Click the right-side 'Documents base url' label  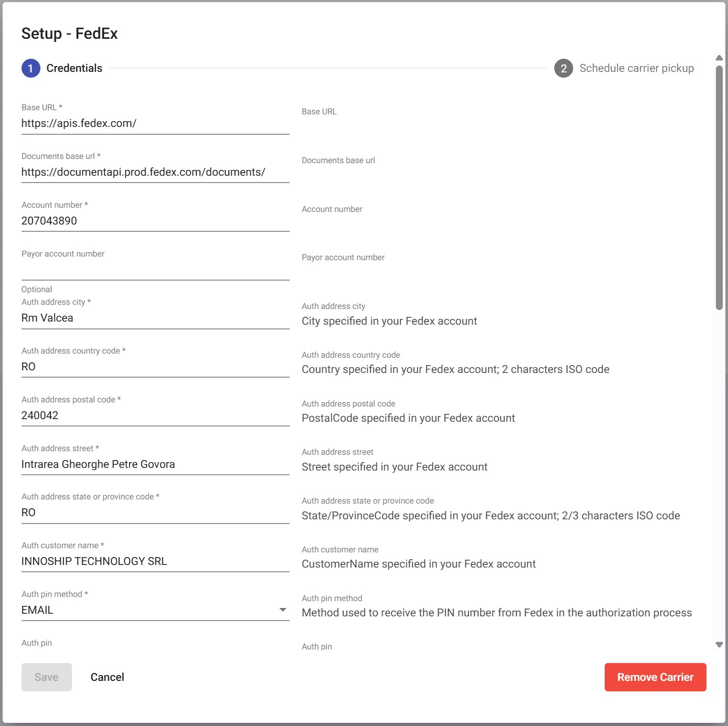click(x=339, y=161)
